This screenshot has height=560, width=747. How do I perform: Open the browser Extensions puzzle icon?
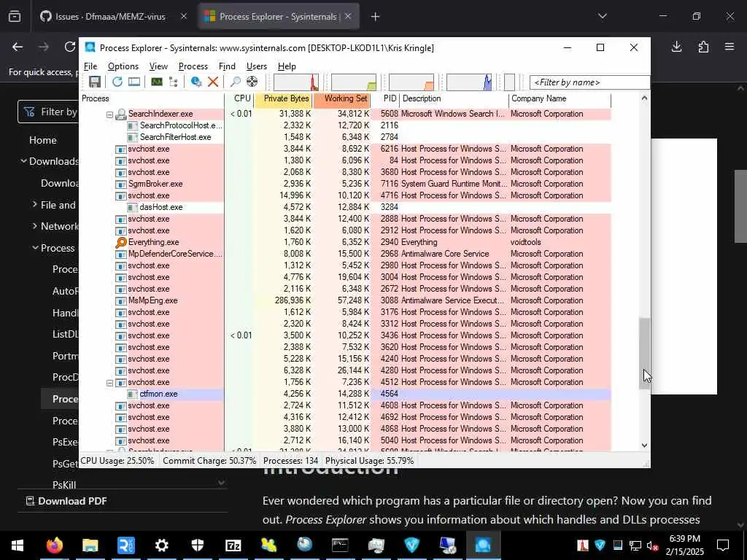click(703, 47)
